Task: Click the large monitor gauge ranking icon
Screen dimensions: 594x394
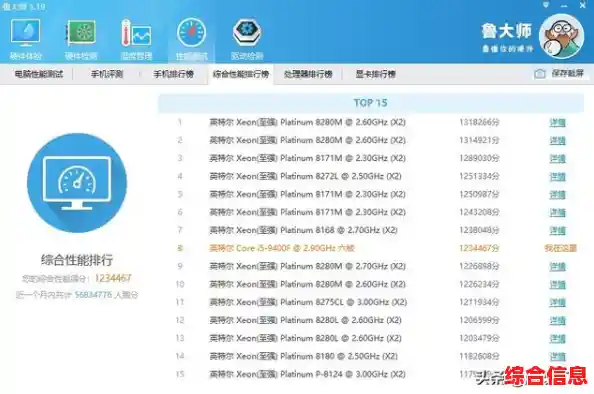Action: pyautogui.click(x=77, y=183)
